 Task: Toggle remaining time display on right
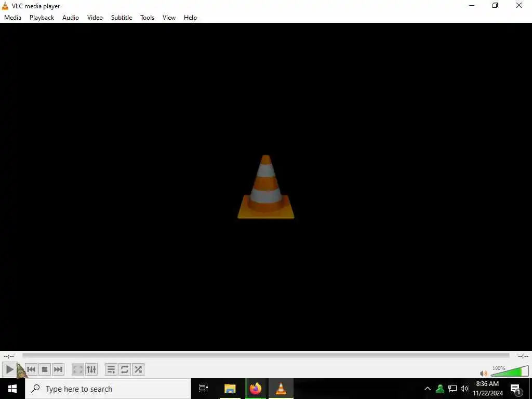click(x=523, y=356)
